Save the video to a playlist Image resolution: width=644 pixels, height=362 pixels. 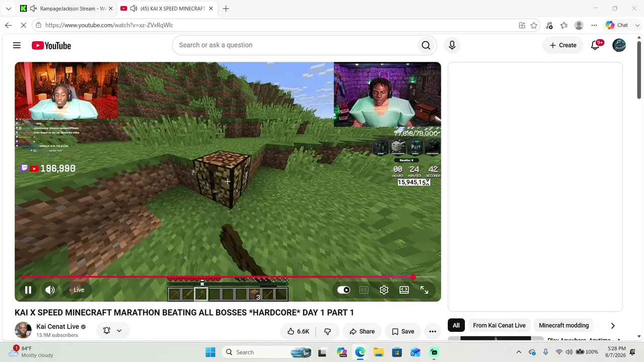click(x=403, y=331)
